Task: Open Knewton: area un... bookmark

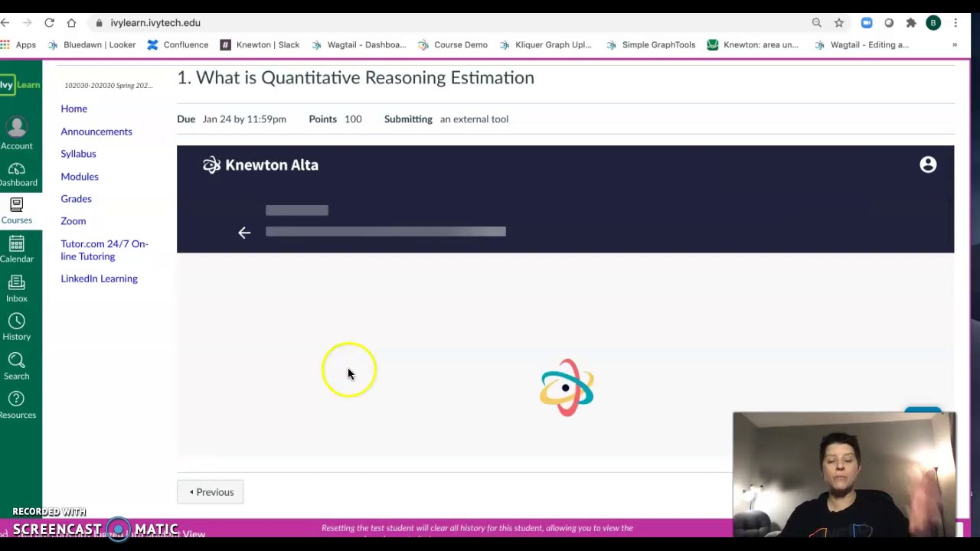Action: click(x=753, y=45)
